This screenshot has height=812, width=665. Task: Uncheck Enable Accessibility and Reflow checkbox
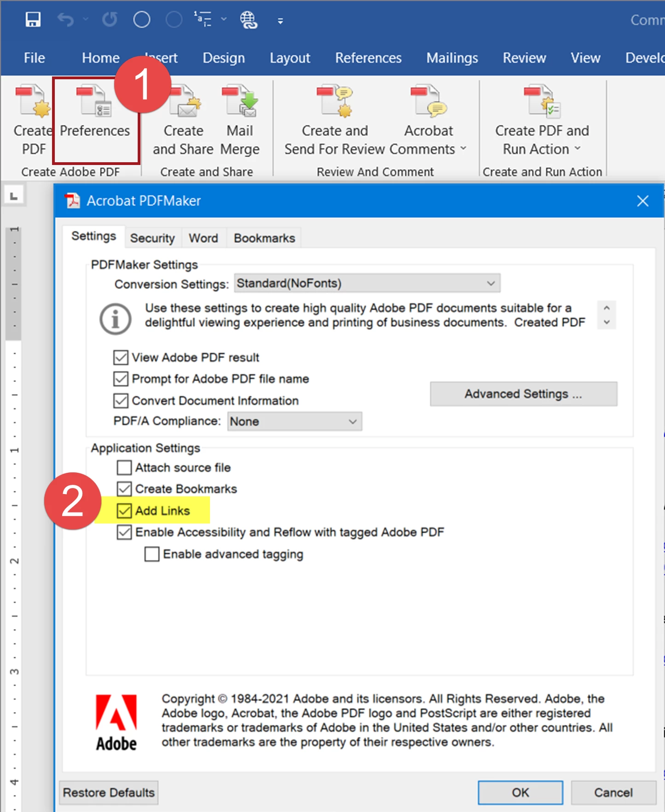pos(124,532)
